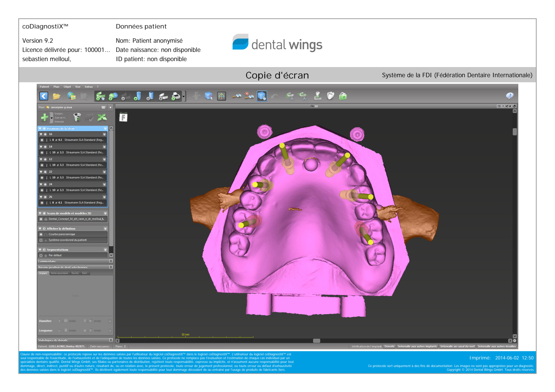The image size is (555, 392).
Task: Click the blue help question bubble icon
Action: point(509,96)
